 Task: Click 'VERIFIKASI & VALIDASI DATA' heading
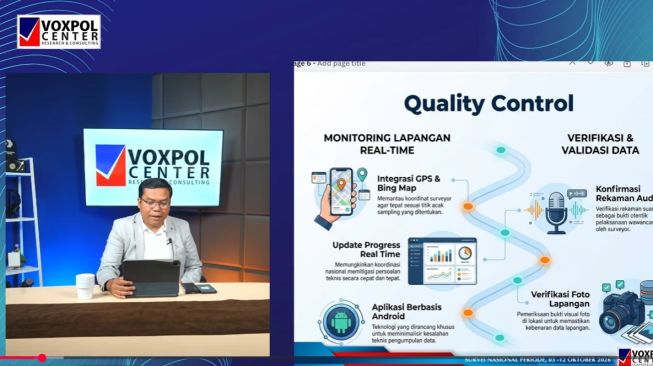tap(600, 144)
